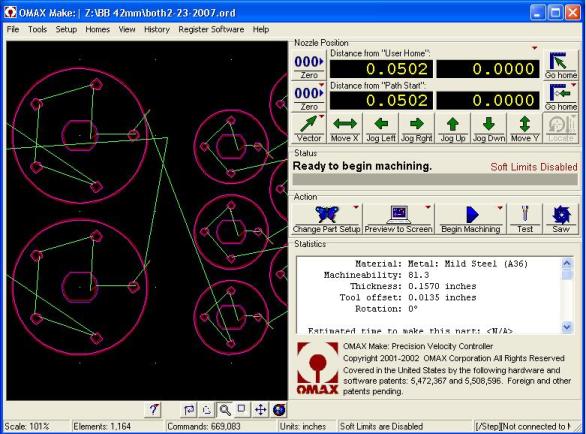Open dropdown arrow on Path Start Zero button
Screen dimensions: 586x434
click(x=321, y=85)
